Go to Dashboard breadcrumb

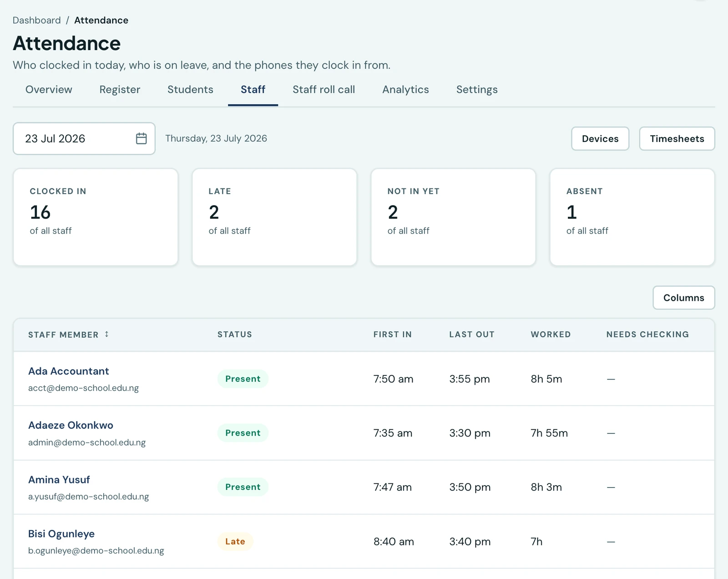(36, 20)
